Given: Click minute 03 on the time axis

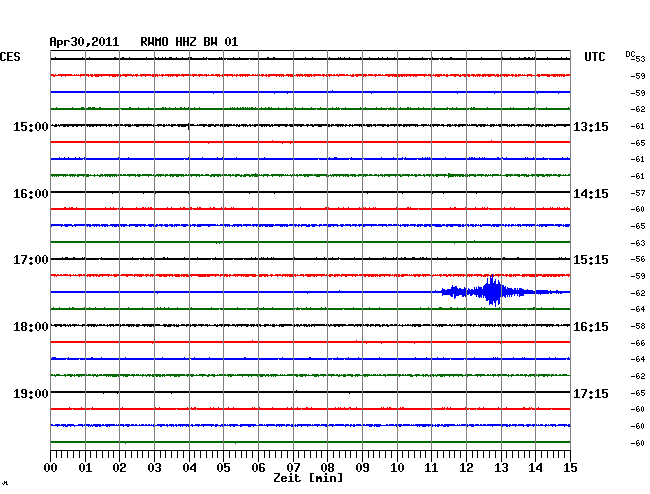Looking at the screenshot, I should point(155,467).
